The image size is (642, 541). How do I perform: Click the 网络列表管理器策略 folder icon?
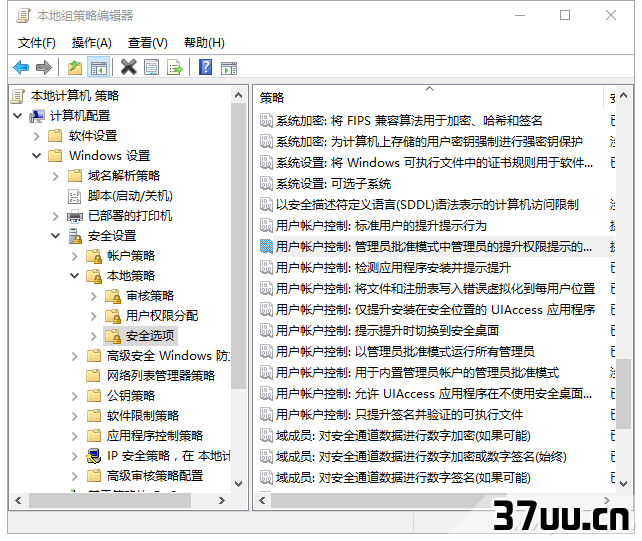(94, 376)
